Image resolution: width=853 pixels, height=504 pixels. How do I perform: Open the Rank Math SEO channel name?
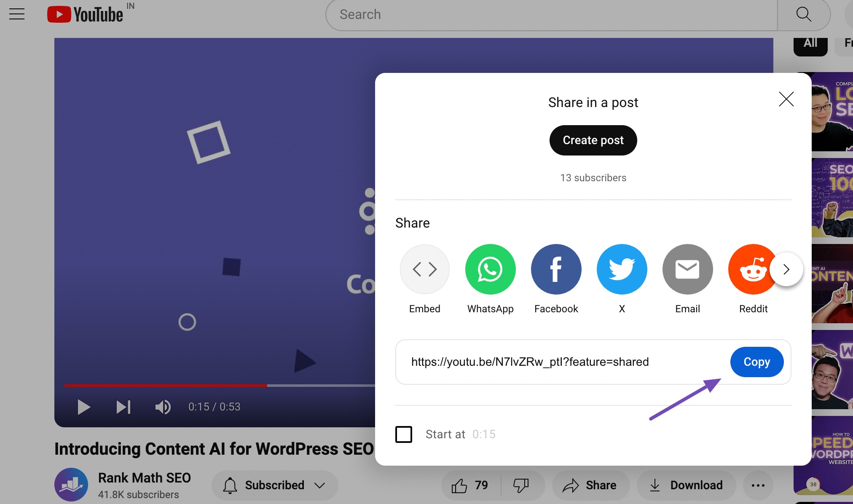coord(144,478)
